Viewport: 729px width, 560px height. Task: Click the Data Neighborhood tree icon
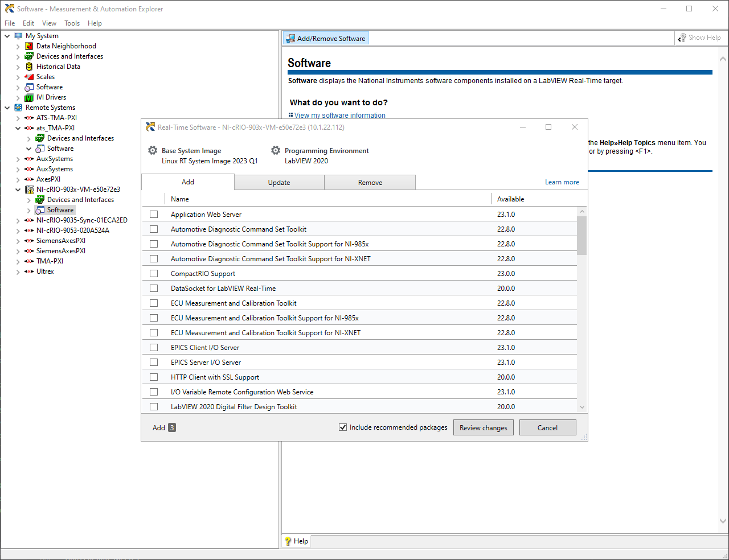click(x=29, y=46)
